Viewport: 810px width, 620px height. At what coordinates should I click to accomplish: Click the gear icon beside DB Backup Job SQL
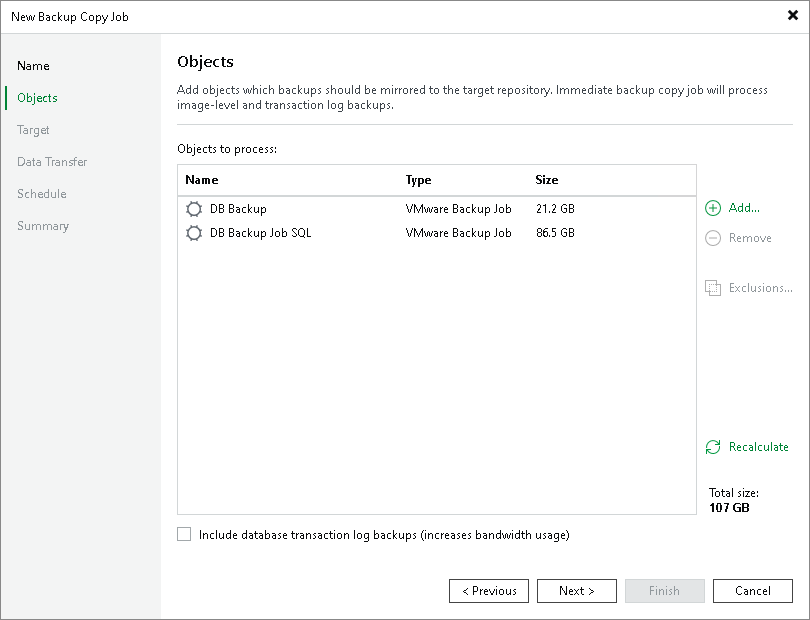click(194, 233)
